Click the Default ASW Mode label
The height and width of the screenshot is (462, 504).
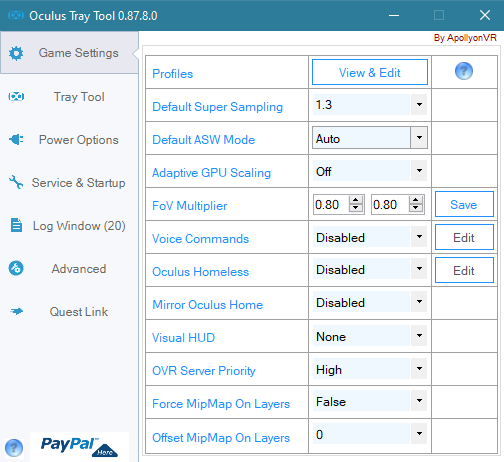point(203,140)
